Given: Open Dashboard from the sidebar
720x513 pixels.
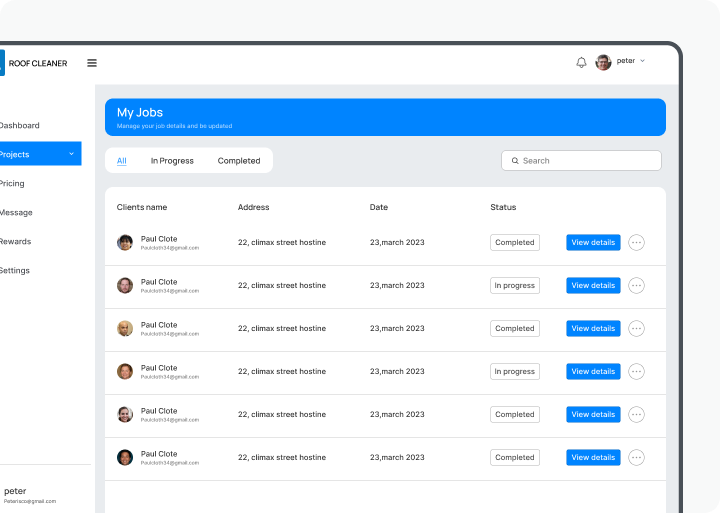Looking at the screenshot, I should pyautogui.click(x=19, y=125).
